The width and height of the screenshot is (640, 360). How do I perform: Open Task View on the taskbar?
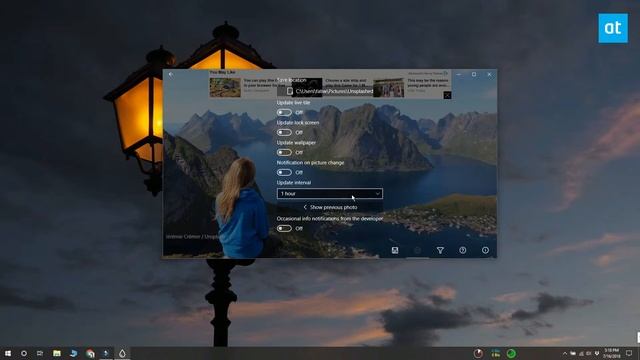(40, 353)
